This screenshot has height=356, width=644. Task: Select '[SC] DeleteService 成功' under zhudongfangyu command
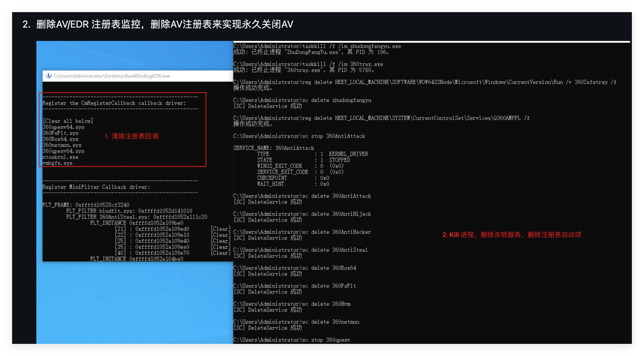pyautogui.click(x=268, y=106)
